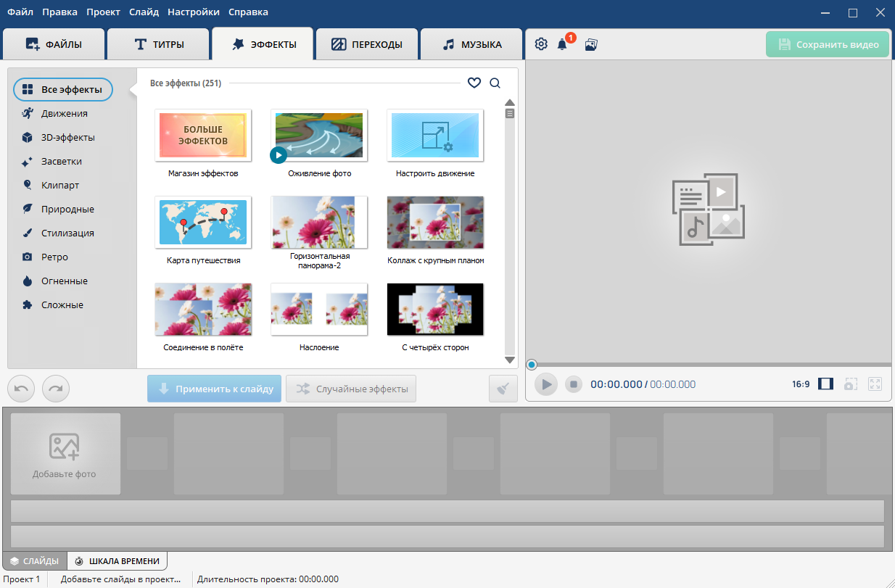Click the Добавьте фото placeholder
Image resolution: width=895 pixels, height=588 pixels.
(x=65, y=454)
